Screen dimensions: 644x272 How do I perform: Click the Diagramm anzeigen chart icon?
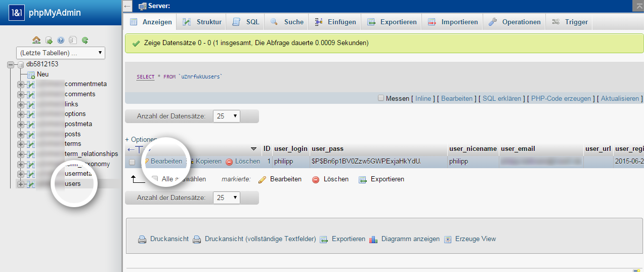point(373,239)
